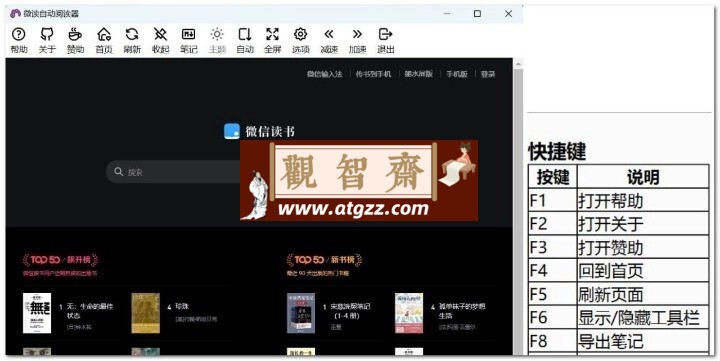The width and height of the screenshot is (720, 361).
Task: Switch theme with 主题 sun icon
Action: coord(217,34)
